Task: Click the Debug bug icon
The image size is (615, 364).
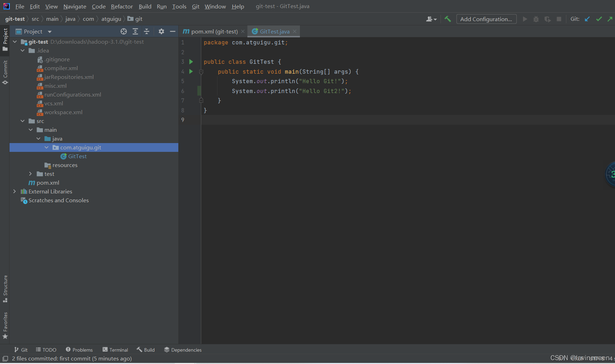Action: tap(536, 19)
